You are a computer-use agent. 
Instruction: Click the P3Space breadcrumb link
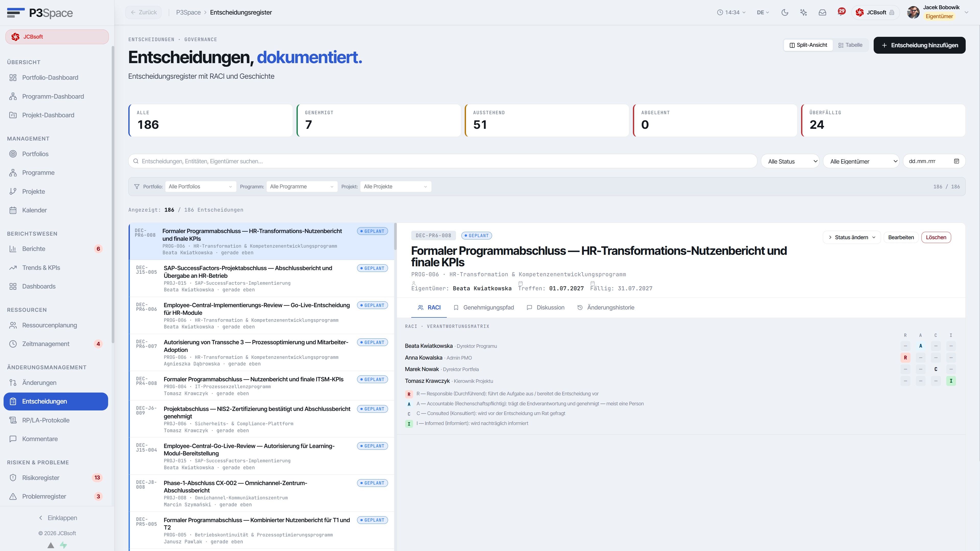coord(188,13)
